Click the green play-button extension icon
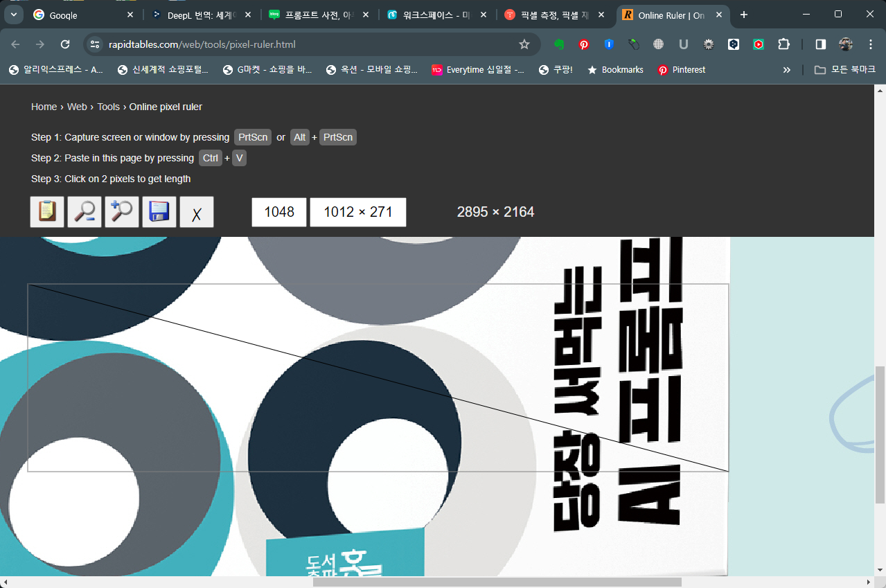 coord(759,44)
